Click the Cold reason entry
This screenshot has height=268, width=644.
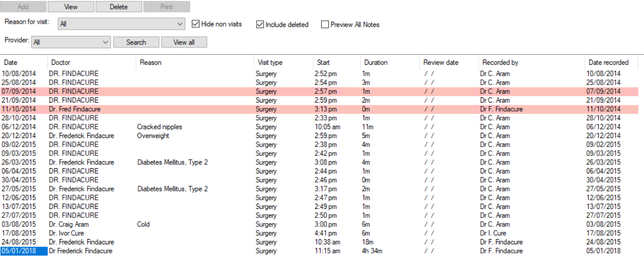(x=143, y=224)
